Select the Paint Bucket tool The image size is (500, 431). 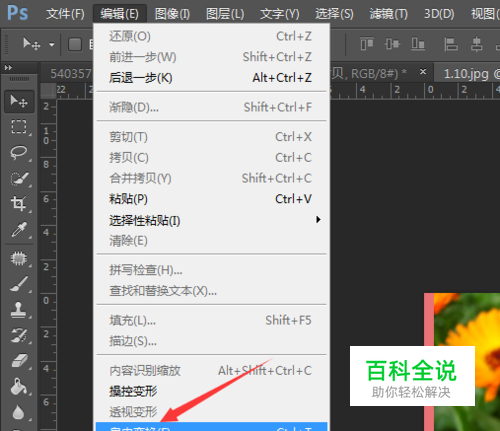coord(19,387)
